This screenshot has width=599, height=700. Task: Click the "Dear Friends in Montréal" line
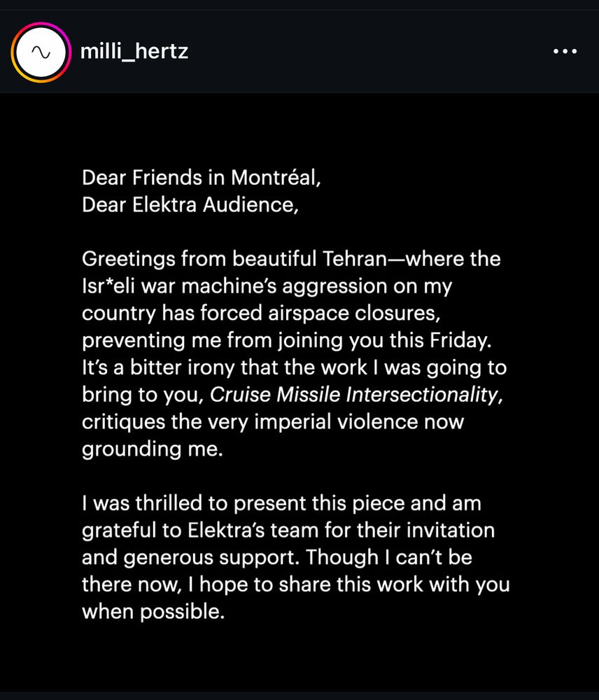point(202,178)
